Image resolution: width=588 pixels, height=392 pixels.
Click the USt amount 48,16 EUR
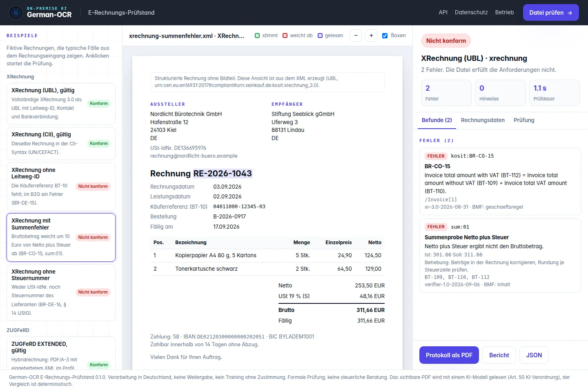tap(372, 296)
